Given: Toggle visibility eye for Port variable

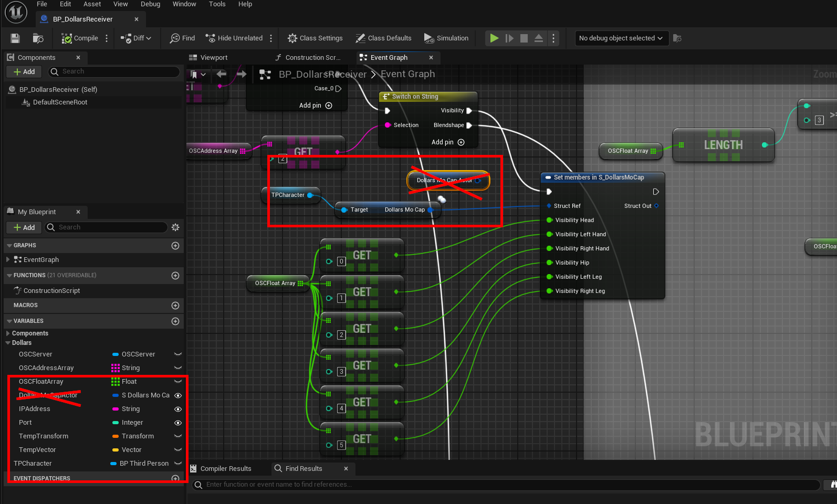Looking at the screenshot, I should coord(178,423).
